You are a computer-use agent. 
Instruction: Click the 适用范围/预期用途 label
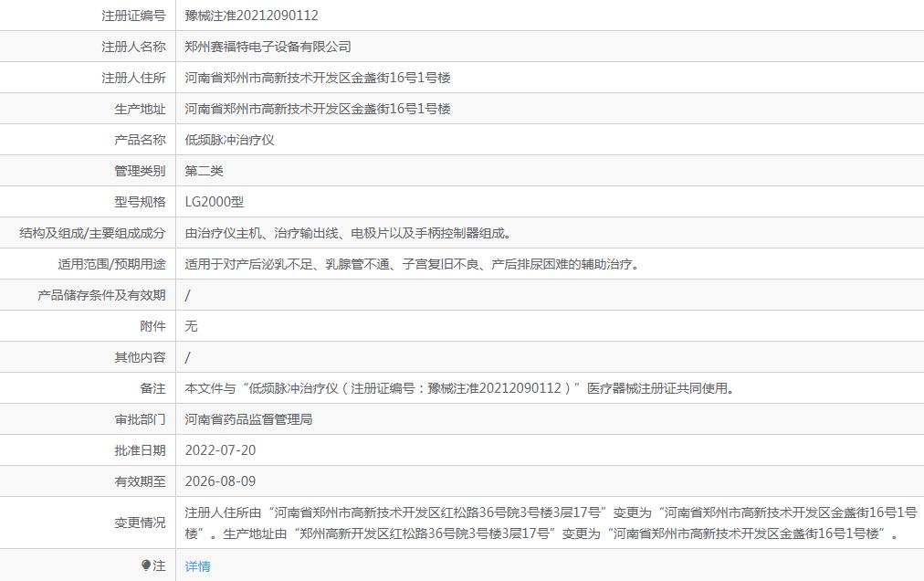(x=111, y=264)
